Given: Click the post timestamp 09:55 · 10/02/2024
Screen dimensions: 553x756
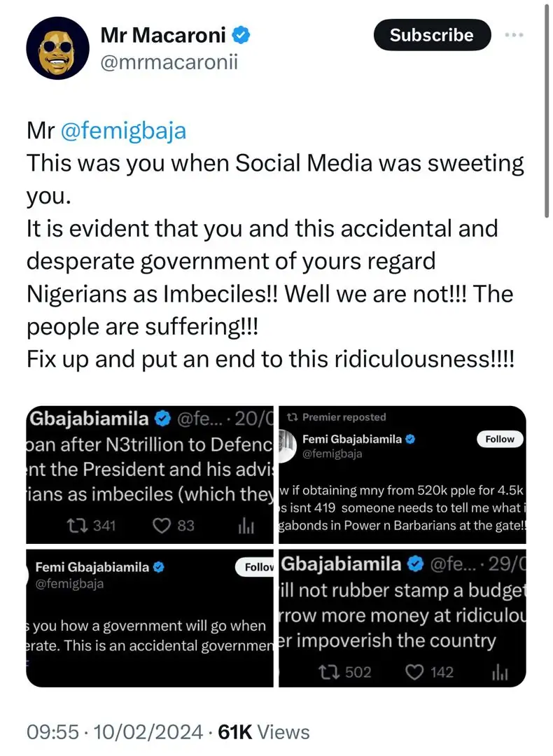Looking at the screenshot, I should tap(116, 732).
